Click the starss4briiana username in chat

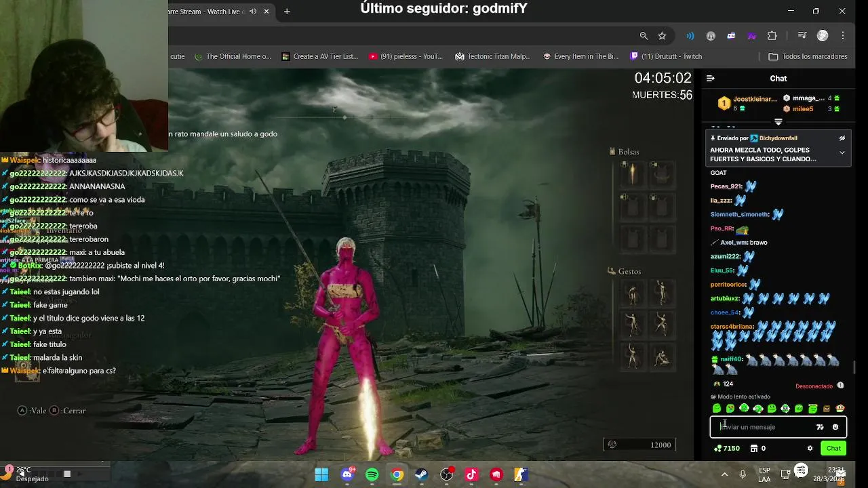point(732,327)
